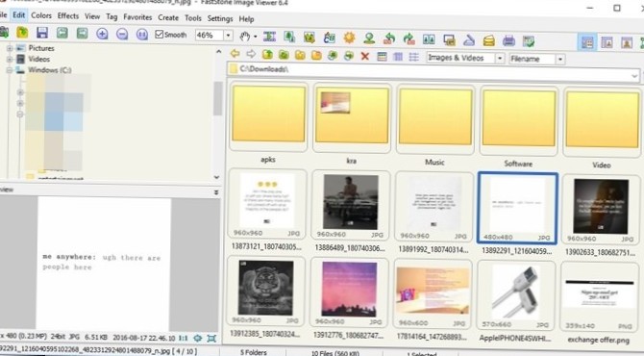The height and width of the screenshot is (356, 644).
Task: Click preview image of 'me anywhere' text
Action: [104, 263]
